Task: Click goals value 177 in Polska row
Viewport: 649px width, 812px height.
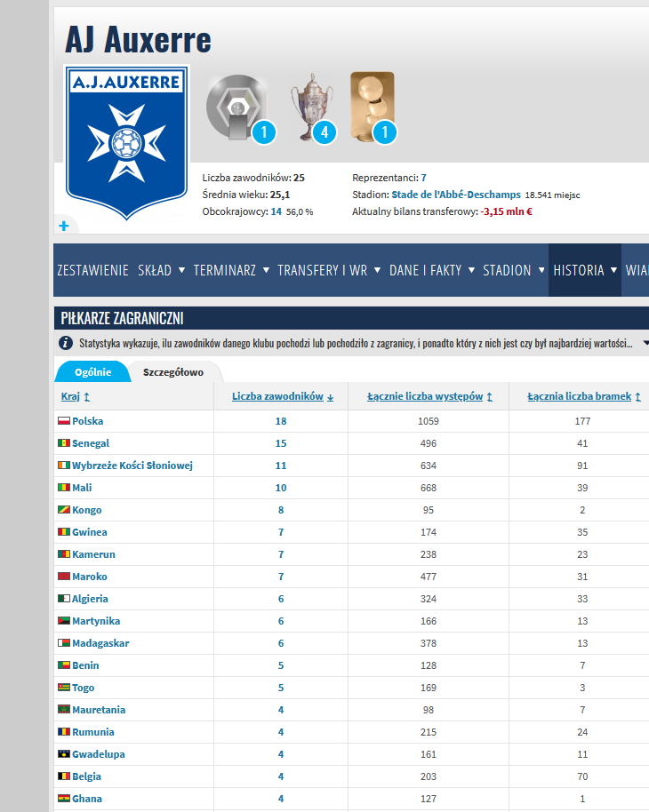Action: pyautogui.click(x=582, y=421)
